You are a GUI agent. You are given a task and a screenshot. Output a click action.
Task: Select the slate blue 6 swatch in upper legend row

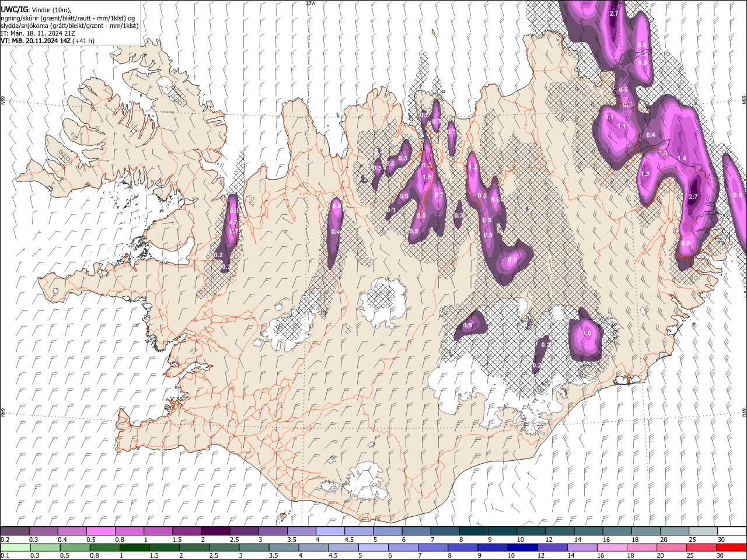(416, 531)
